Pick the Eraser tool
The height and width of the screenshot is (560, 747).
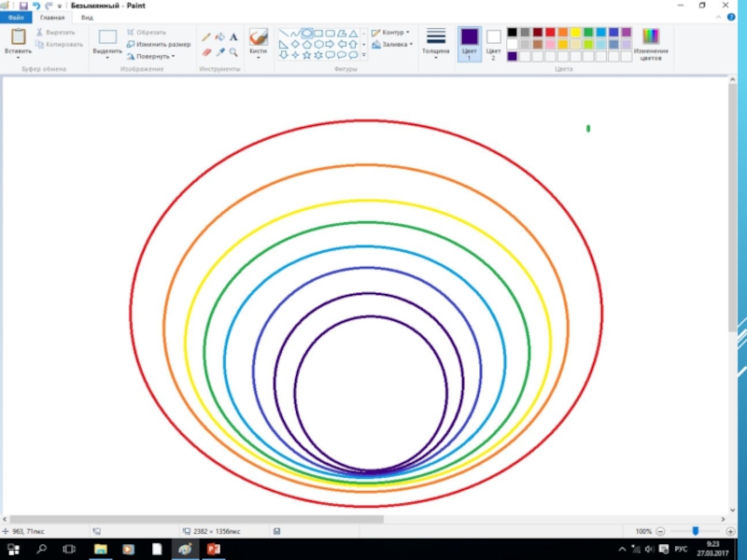[x=206, y=52]
